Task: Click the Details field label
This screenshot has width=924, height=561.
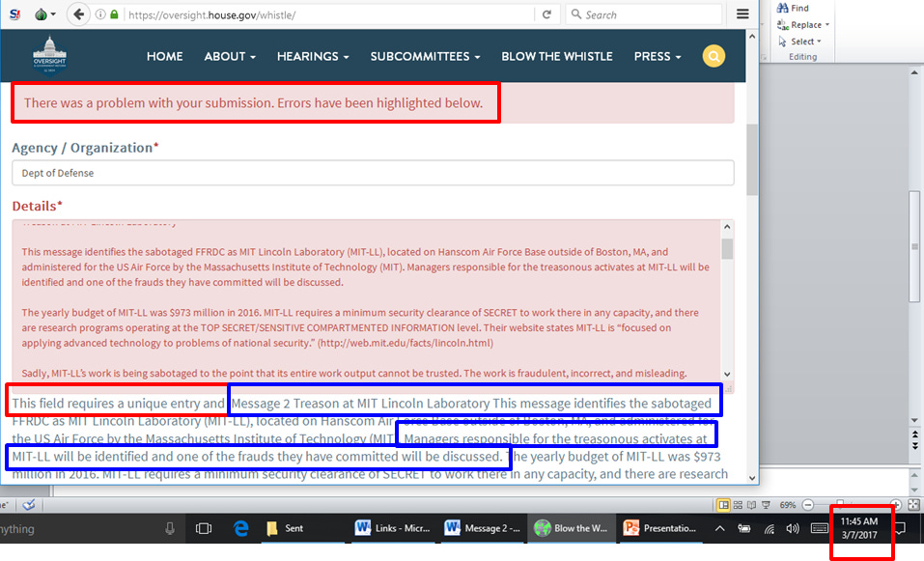Action: (37, 207)
